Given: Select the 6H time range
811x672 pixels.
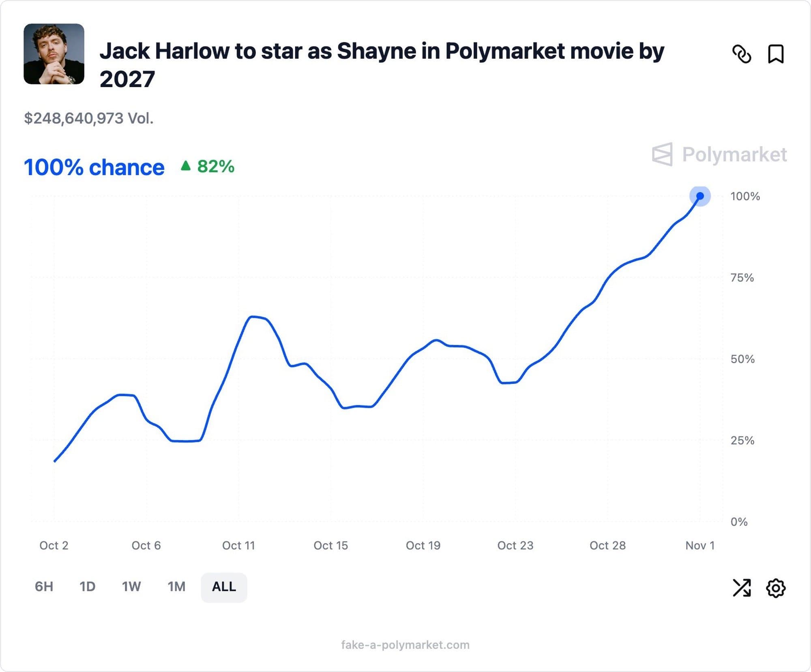Looking at the screenshot, I should [x=44, y=586].
